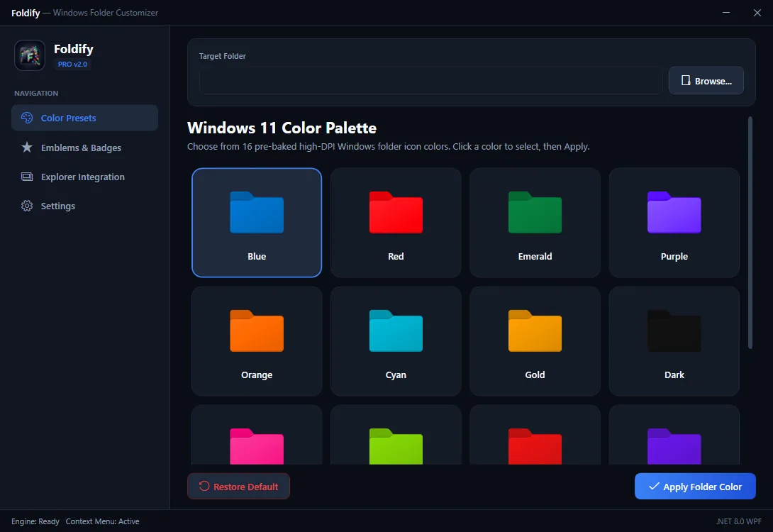773x532 pixels.
Task: Click the star icon beside Emblems & Badges
Action: [27, 148]
